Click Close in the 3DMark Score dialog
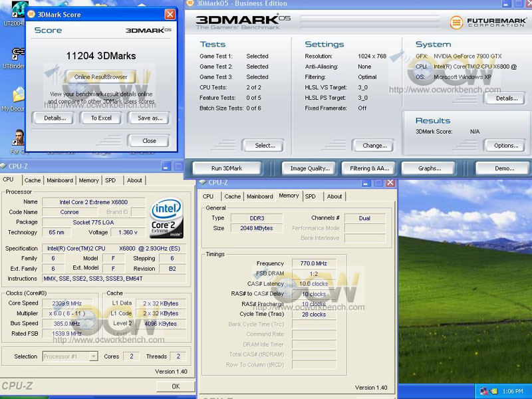Image resolution: width=532 pixels, height=399 pixels. tap(149, 140)
